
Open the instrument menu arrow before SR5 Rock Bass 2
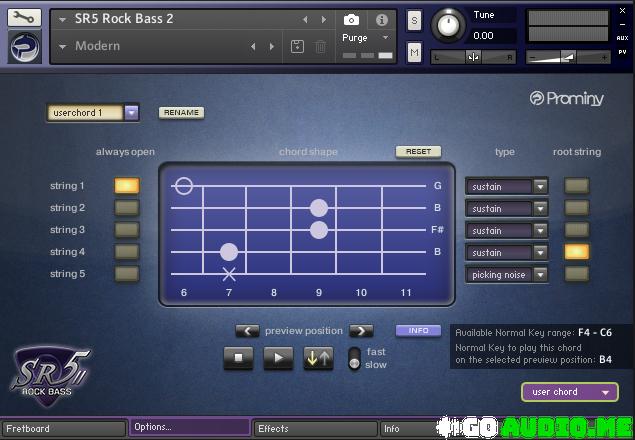click(x=62, y=19)
